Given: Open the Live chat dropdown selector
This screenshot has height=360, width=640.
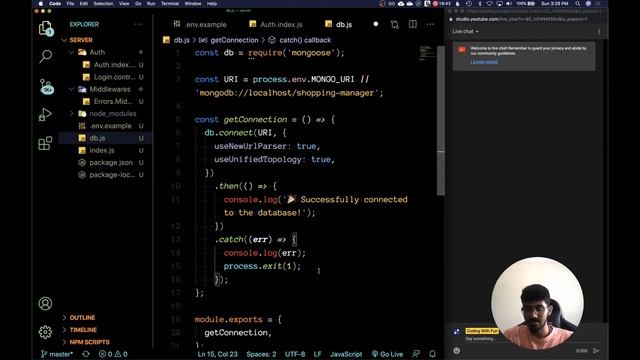Looking at the screenshot, I should pyautogui.click(x=465, y=31).
